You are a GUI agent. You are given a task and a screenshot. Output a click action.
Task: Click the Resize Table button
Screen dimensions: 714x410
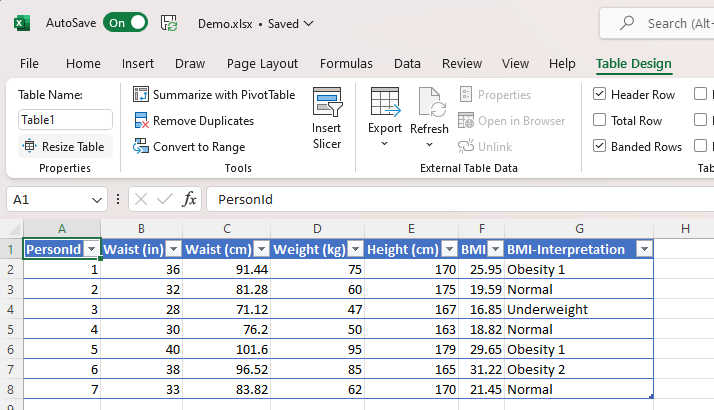64,146
